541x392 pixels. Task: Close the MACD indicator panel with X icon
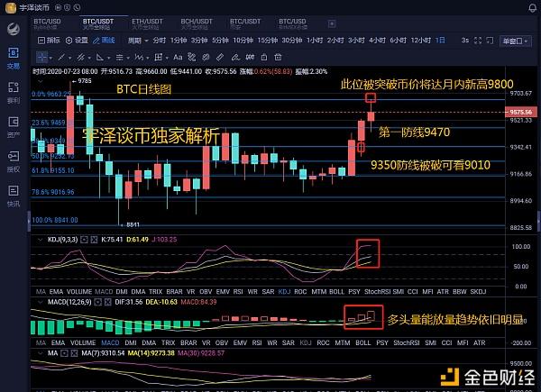[x=108, y=303]
